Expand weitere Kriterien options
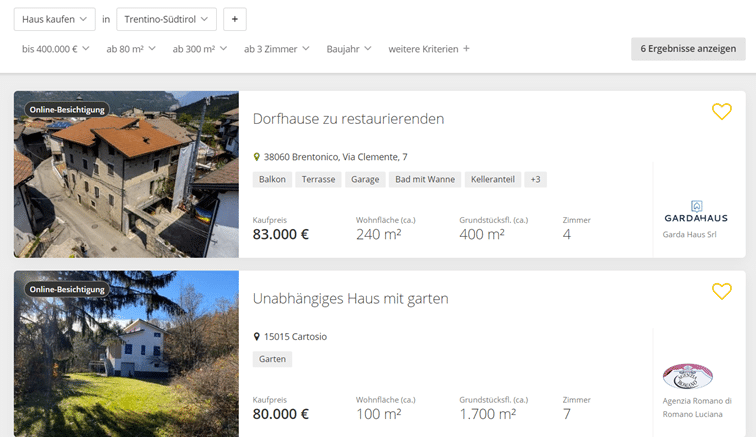The image size is (756, 437). tap(429, 48)
